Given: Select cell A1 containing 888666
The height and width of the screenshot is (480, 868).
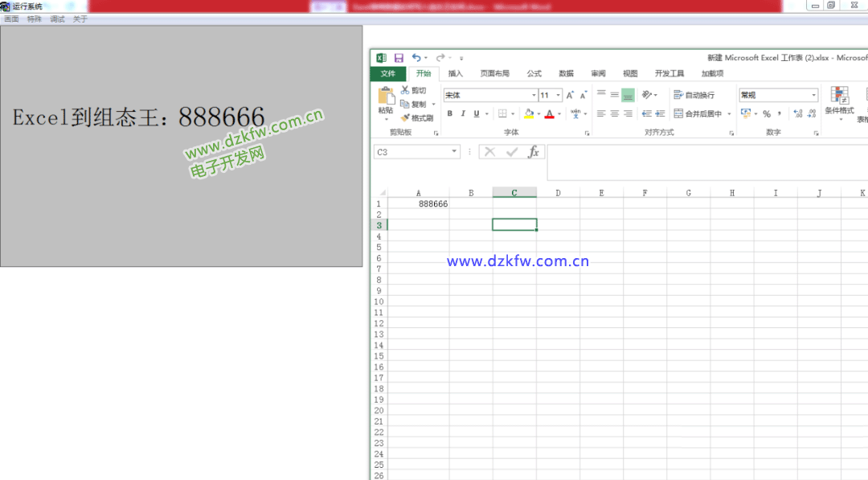Looking at the screenshot, I should [x=419, y=204].
